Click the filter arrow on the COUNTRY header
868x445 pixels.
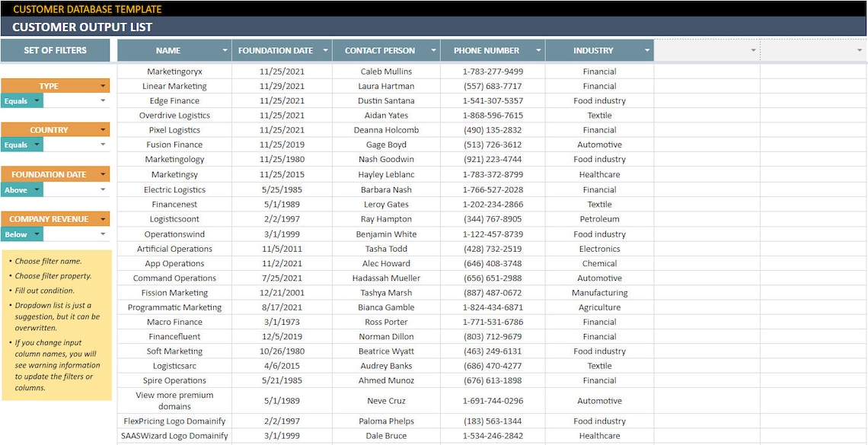101,129
